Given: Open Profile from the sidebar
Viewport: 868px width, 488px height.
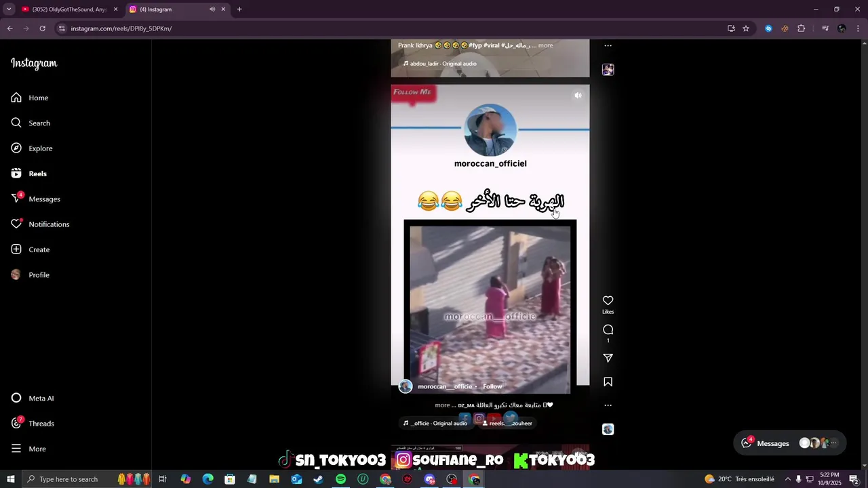Looking at the screenshot, I should point(31,274).
